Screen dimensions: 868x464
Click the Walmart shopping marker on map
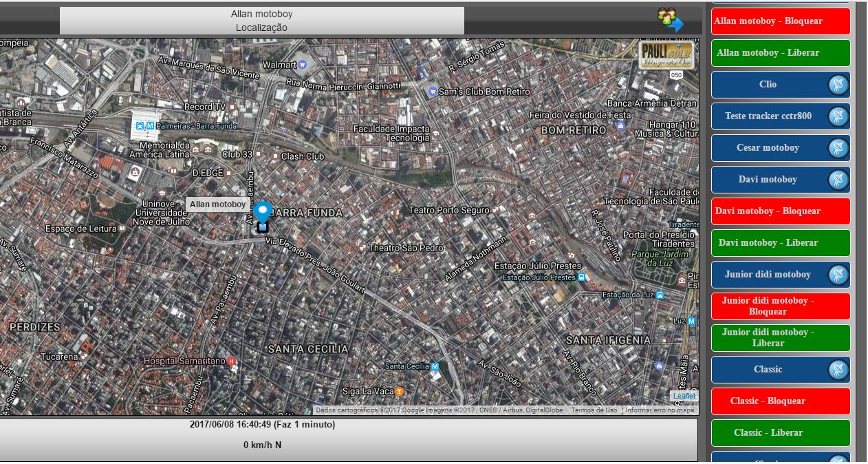tap(303, 64)
